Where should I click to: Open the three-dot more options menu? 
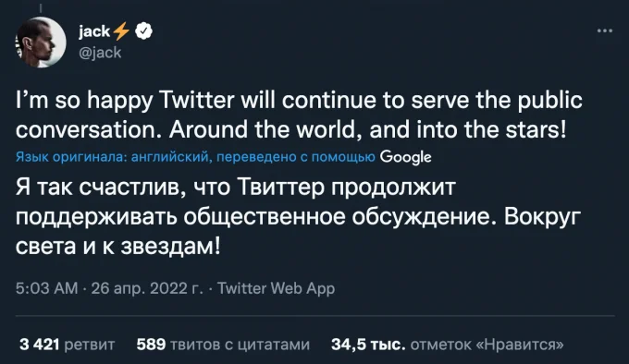[605, 30]
